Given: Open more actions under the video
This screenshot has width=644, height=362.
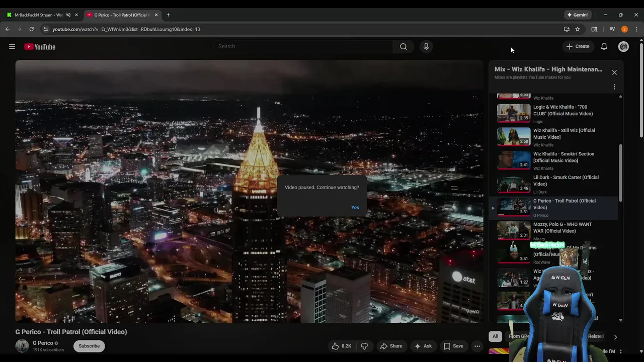Looking at the screenshot, I should click(477, 346).
